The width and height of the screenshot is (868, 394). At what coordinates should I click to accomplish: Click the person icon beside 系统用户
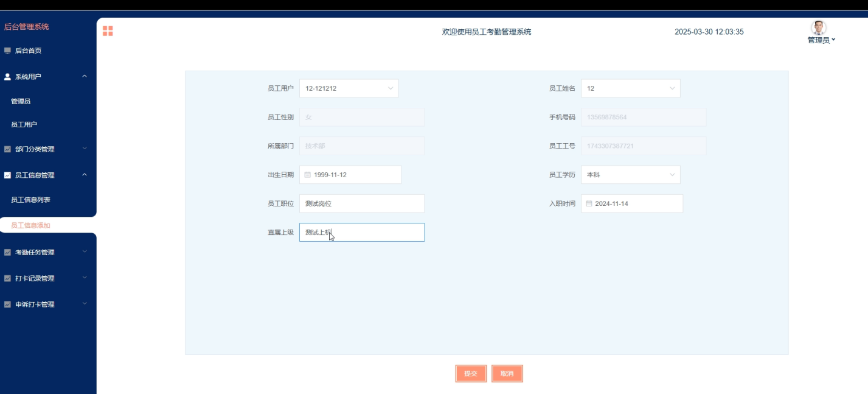(7, 77)
